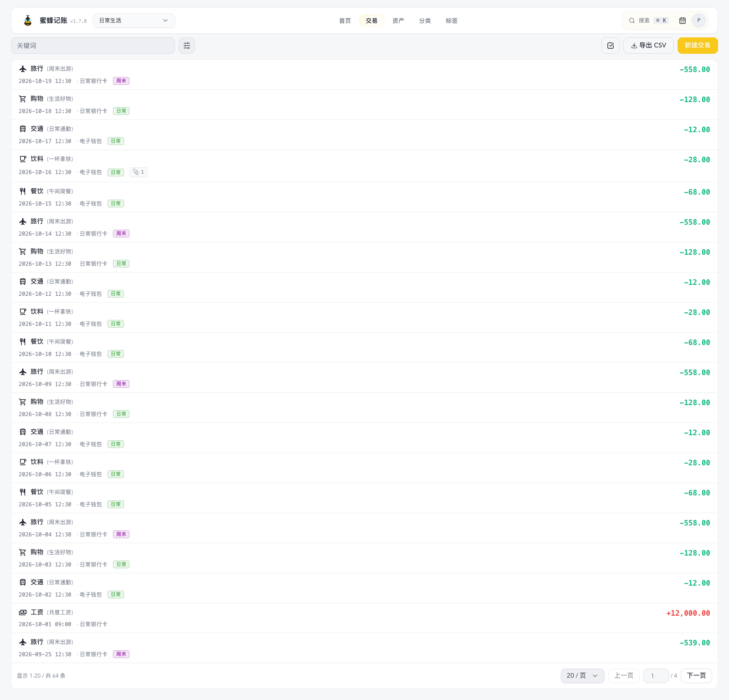Click amount -12.00 on 2026-10-07 entry
729x700 pixels.
click(x=697, y=432)
